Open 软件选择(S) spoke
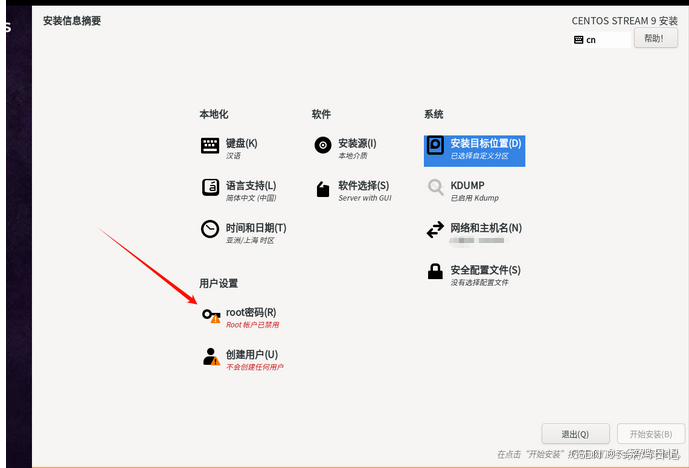 (x=364, y=185)
